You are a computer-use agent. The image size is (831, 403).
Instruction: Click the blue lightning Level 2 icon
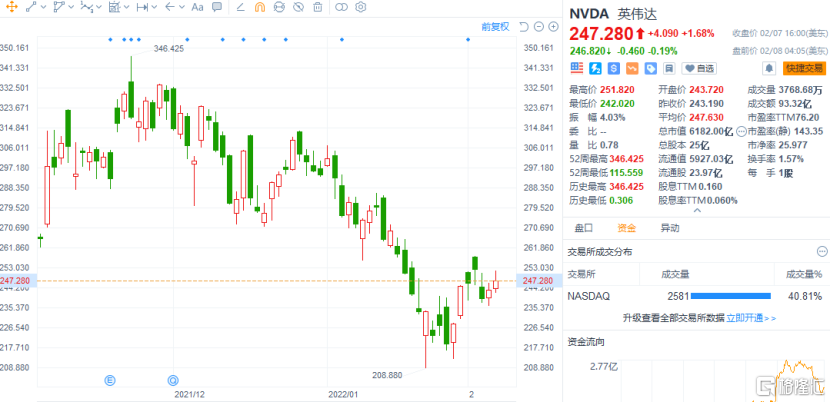click(x=596, y=68)
